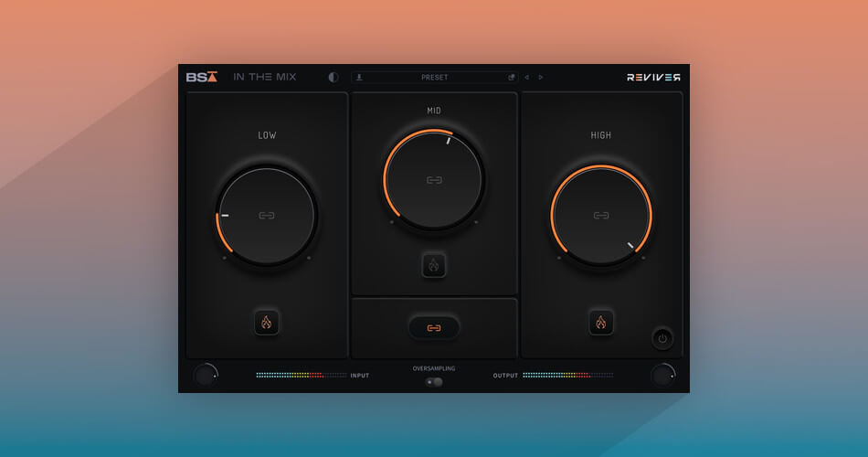Click the REVIVER logo text

(x=653, y=78)
